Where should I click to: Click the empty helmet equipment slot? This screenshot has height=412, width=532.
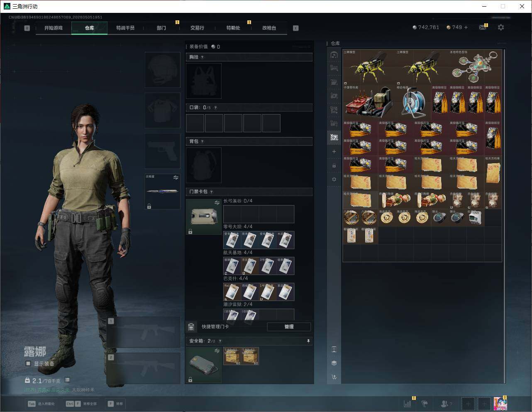163,70
